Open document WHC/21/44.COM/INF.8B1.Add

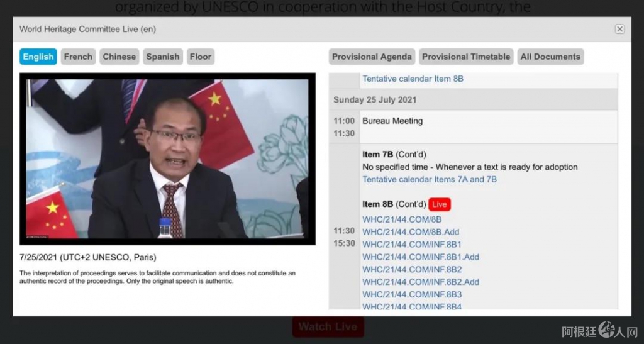click(421, 257)
